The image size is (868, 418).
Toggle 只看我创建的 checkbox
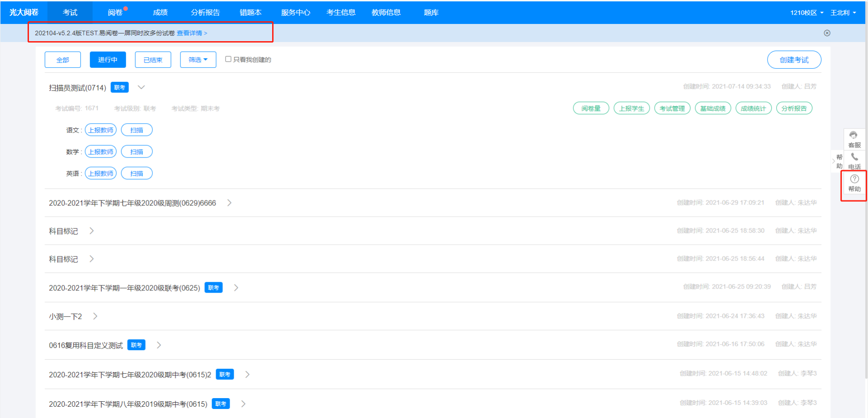228,59
